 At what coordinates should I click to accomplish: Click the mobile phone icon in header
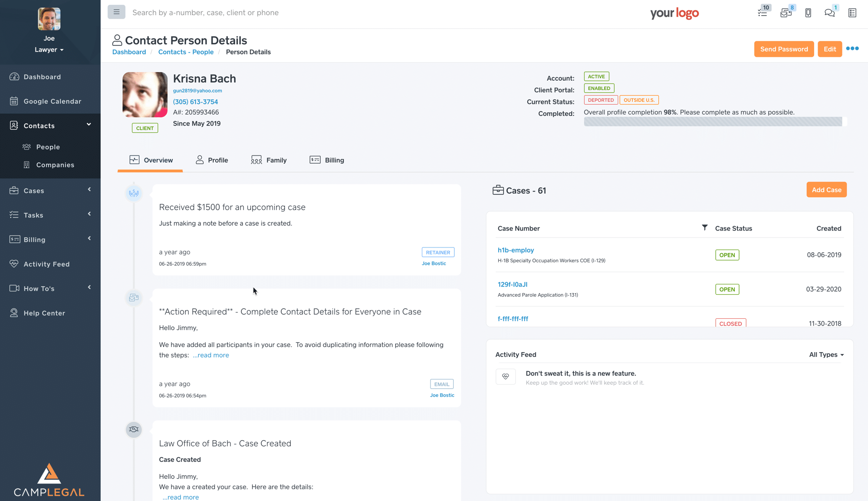[808, 13]
